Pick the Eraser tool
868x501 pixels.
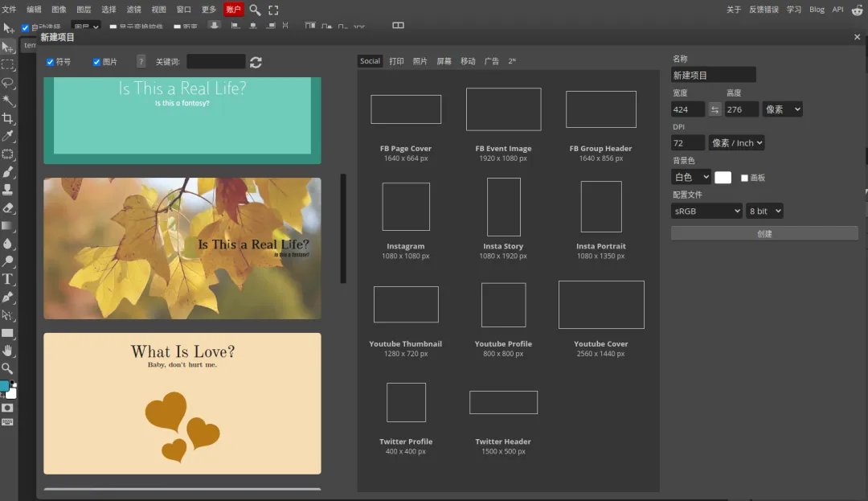point(8,207)
